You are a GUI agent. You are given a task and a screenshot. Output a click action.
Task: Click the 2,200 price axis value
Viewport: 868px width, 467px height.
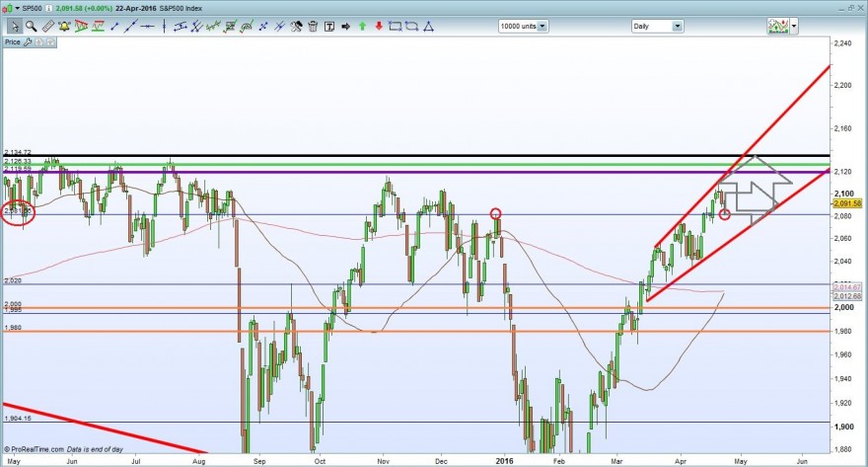(842, 85)
